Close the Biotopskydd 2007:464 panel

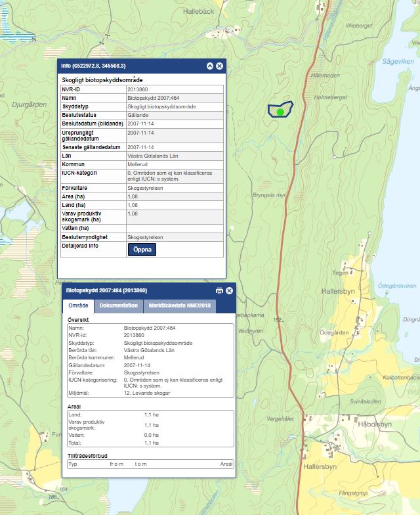pyautogui.click(x=230, y=290)
